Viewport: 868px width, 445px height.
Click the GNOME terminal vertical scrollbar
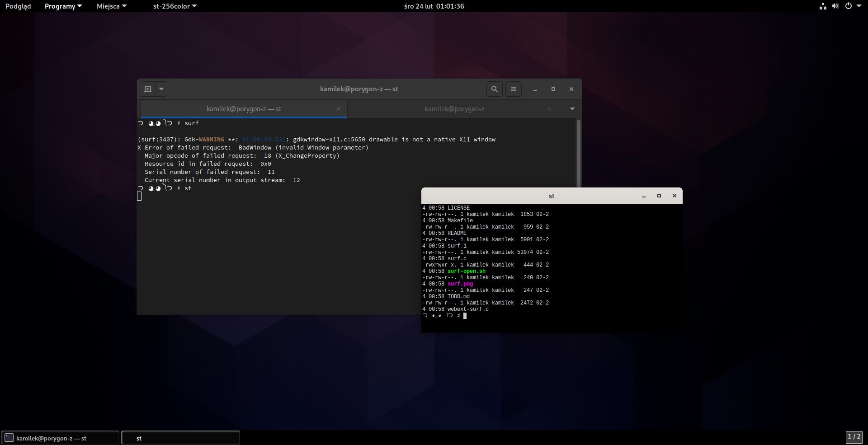[578, 154]
